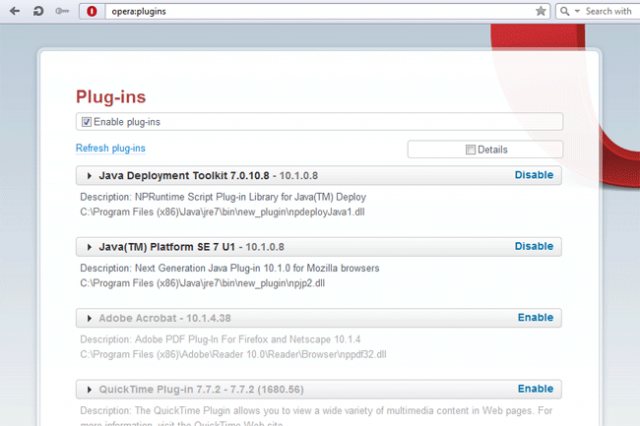This screenshot has height=426, width=640.
Task: Click the nppdf32.dll file path
Action: pyautogui.click(x=233, y=355)
